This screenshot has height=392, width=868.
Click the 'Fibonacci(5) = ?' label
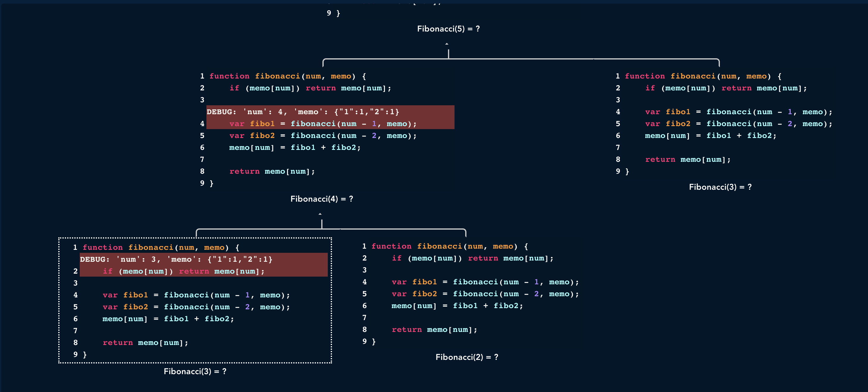448,29
